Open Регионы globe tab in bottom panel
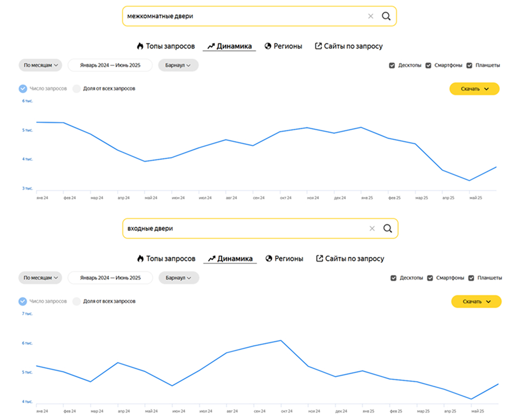The height and width of the screenshot is (420, 518). pyautogui.click(x=284, y=259)
